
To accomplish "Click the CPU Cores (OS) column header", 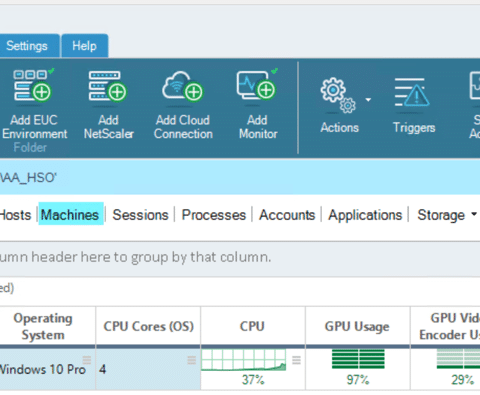I will (x=148, y=326).
